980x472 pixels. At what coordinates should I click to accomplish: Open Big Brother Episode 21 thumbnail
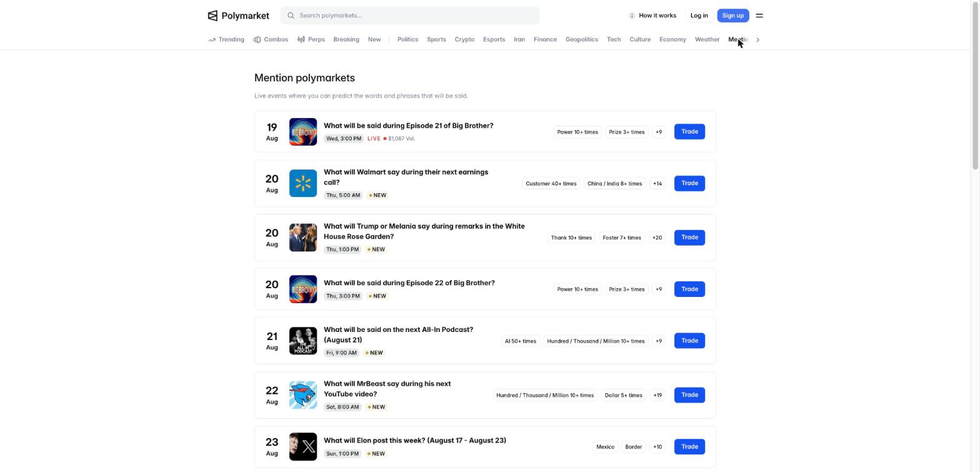pyautogui.click(x=303, y=132)
